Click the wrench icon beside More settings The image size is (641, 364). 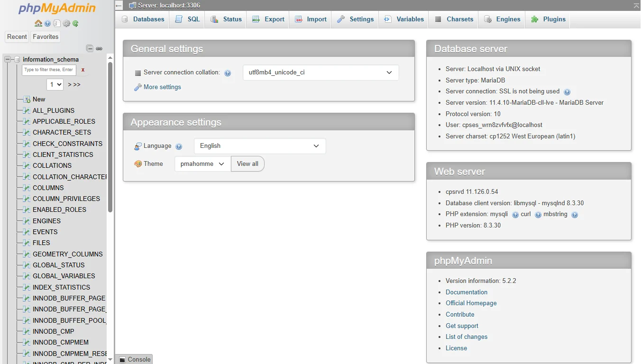pos(138,87)
